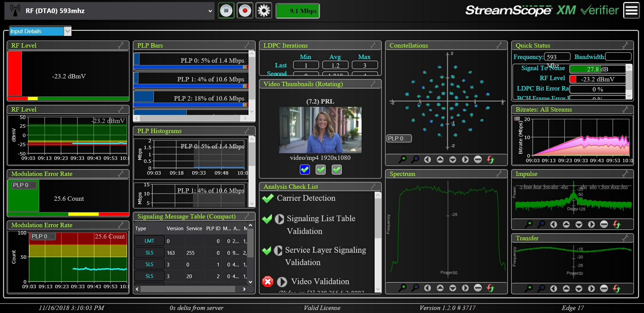
Task: Pan the Transfer plot up
Action: pos(566,288)
